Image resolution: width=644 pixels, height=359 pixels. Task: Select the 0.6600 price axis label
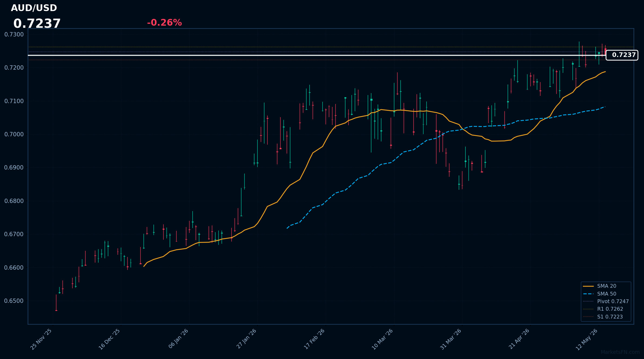pyautogui.click(x=14, y=268)
